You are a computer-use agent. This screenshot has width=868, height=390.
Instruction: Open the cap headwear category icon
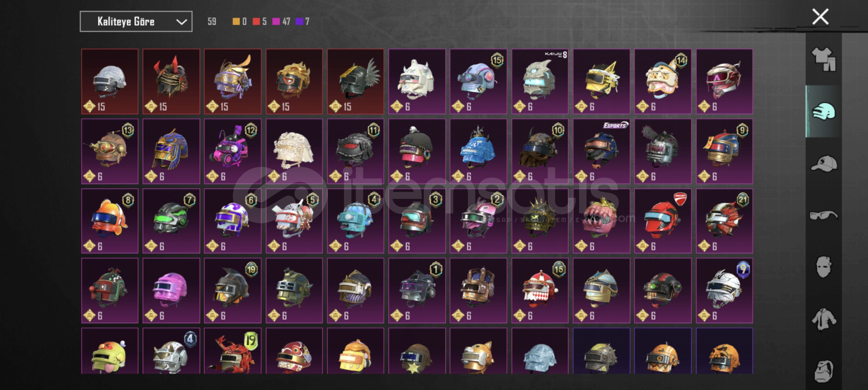(x=824, y=164)
